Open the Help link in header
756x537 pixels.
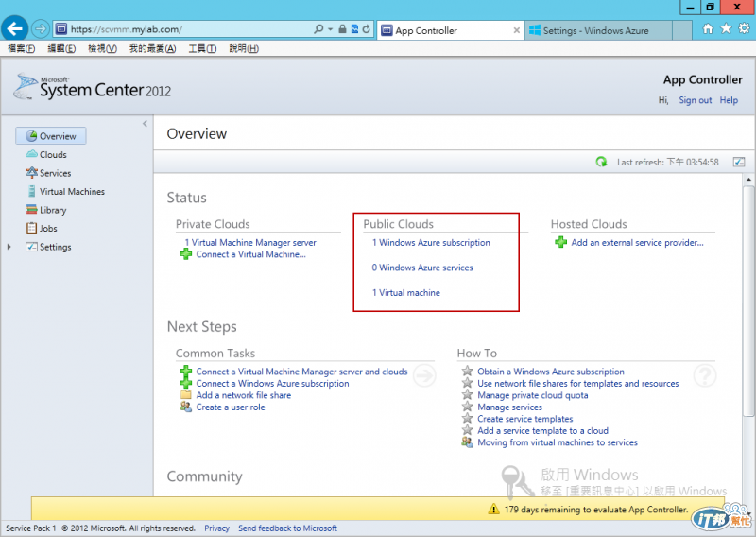tap(729, 100)
